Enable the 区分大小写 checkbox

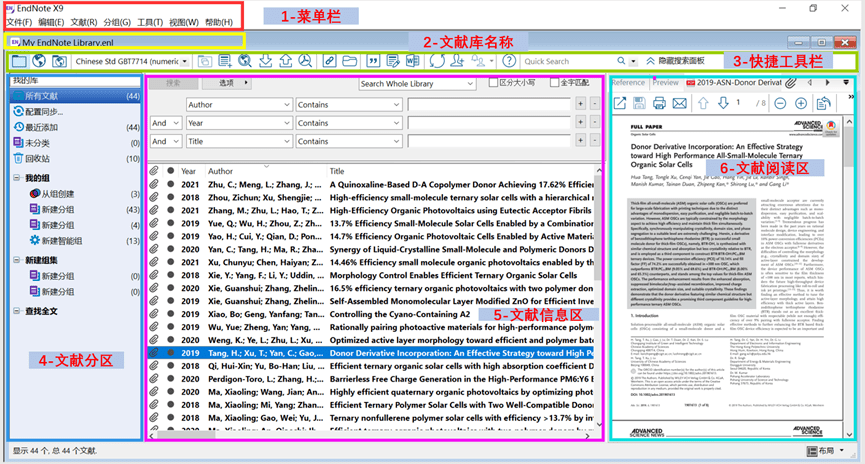[x=494, y=83]
